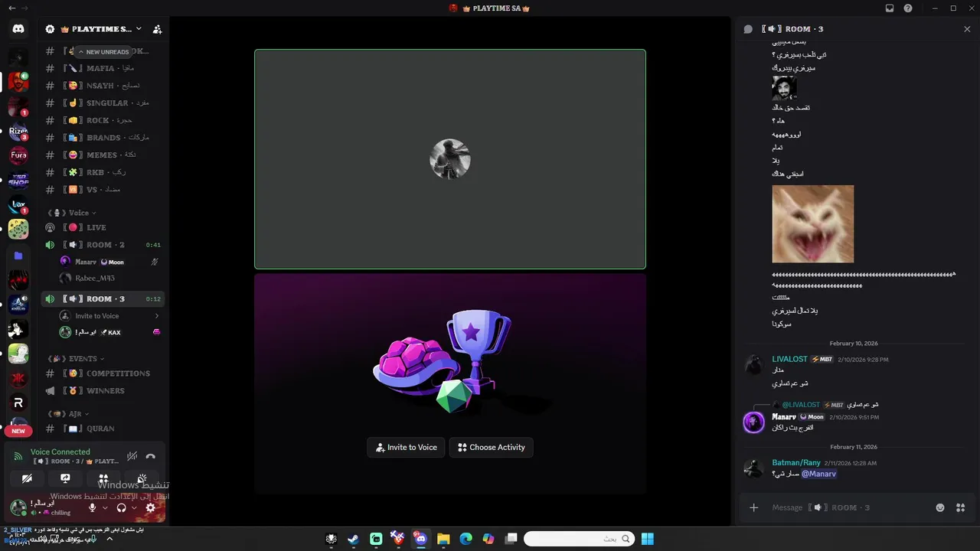Open File Explorer from the taskbar
Image resolution: width=980 pixels, height=551 pixels.
coord(443,539)
